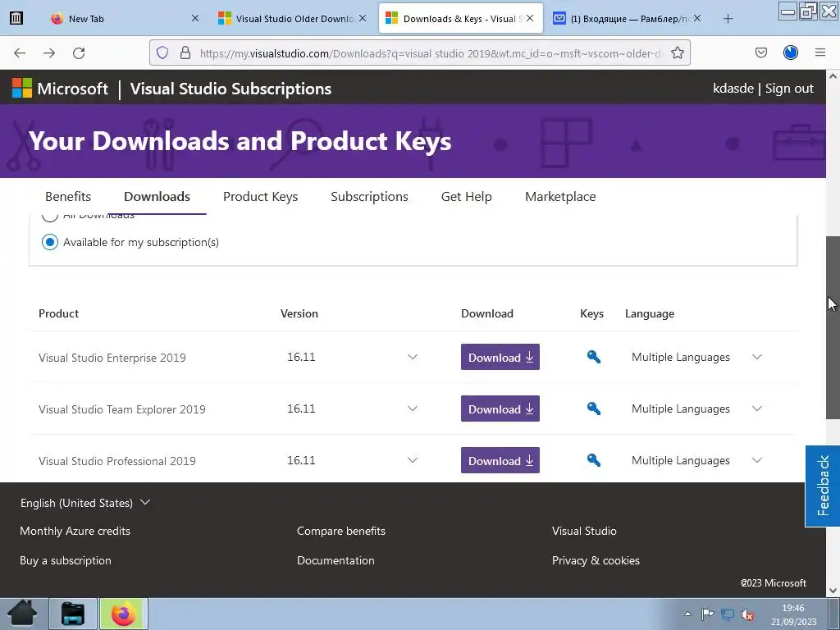Open the file manager taskbar icon
Screen dimensions: 840x630
[73, 614]
